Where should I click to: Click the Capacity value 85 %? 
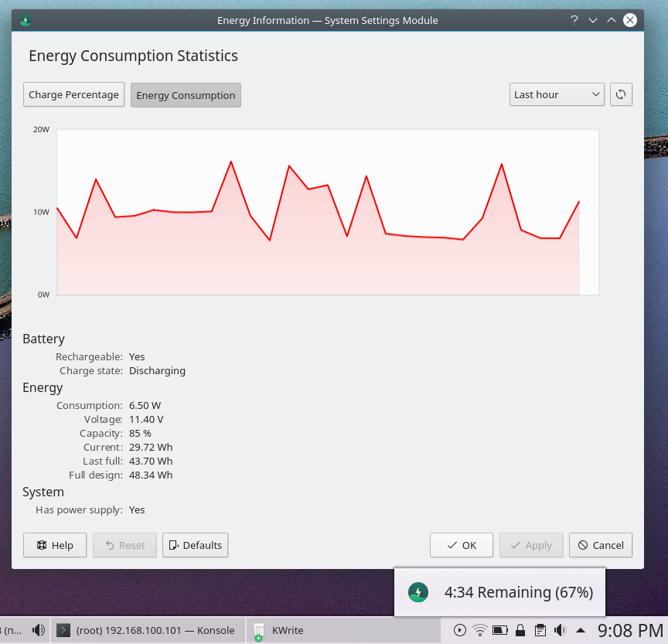click(x=140, y=433)
